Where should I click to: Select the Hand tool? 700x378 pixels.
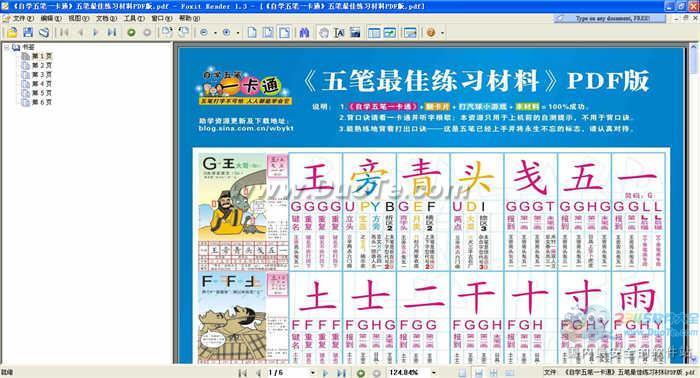324,32
